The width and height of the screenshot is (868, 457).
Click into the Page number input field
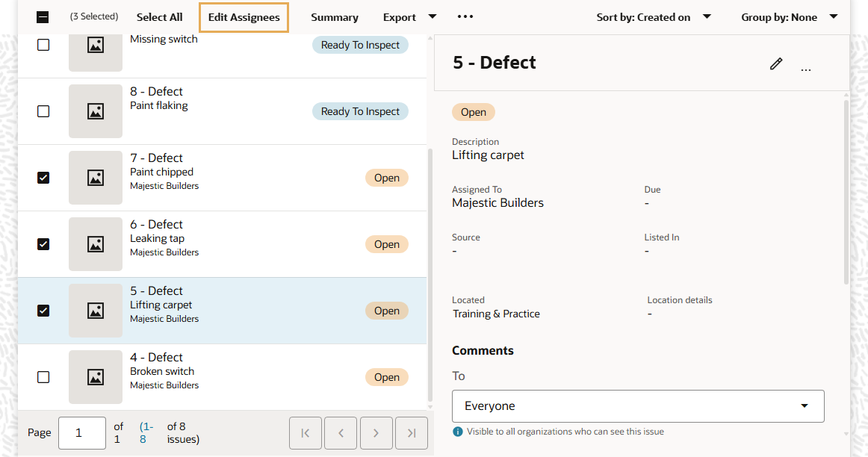81,433
